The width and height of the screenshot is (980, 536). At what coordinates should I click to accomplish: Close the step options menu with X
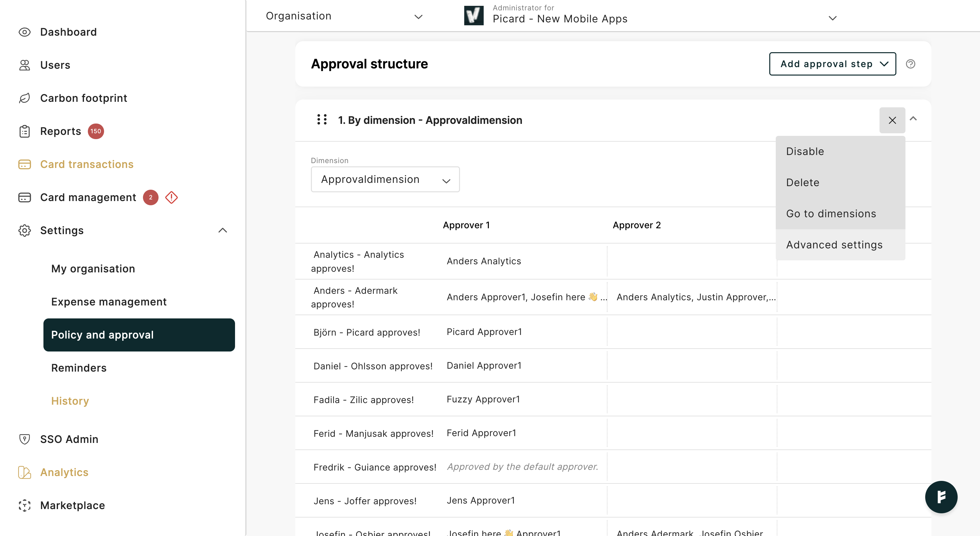[892, 120]
